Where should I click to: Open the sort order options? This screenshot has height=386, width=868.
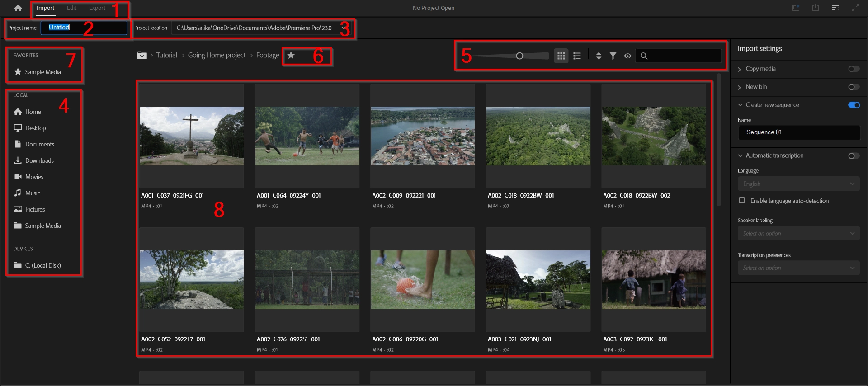click(x=599, y=56)
